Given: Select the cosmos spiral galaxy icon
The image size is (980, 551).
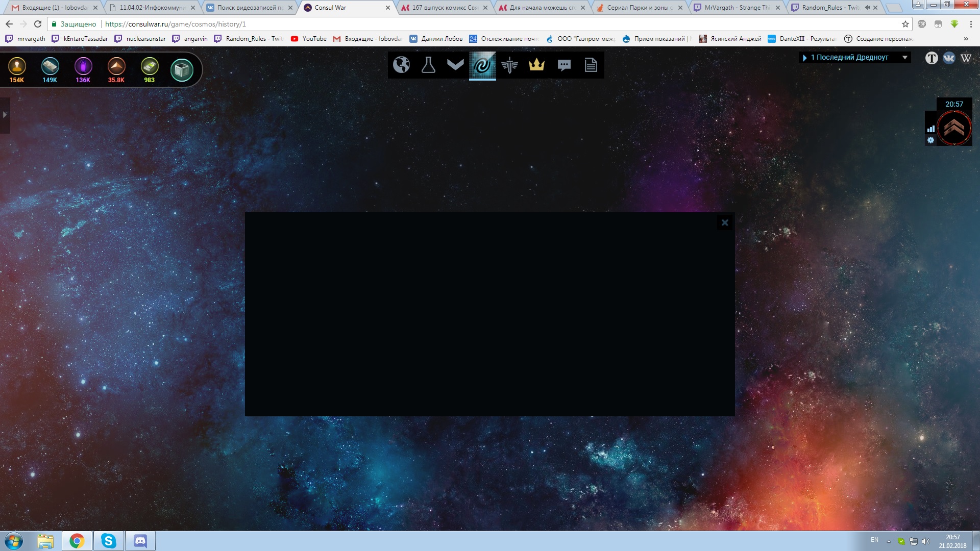Looking at the screenshot, I should (x=482, y=65).
